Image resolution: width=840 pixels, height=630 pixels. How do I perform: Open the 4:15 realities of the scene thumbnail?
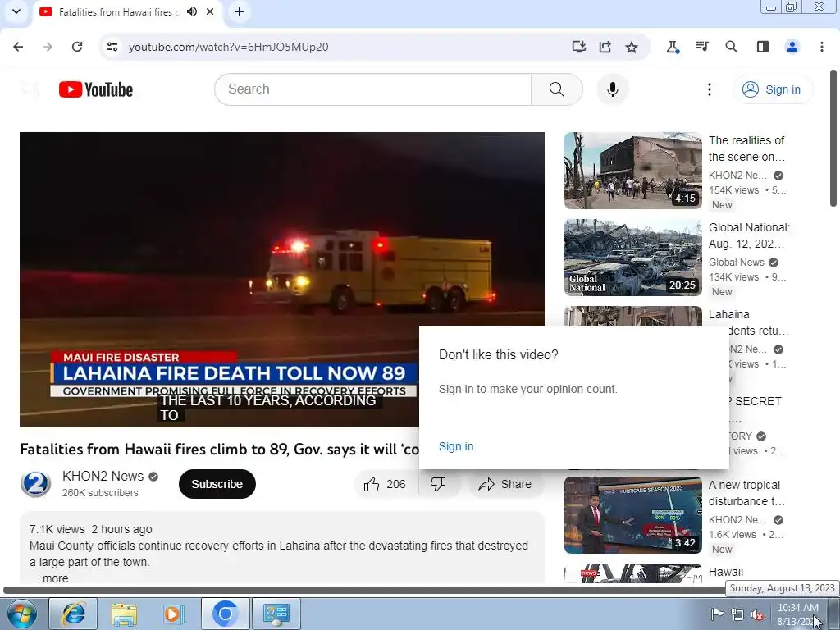[x=632, y=171]
